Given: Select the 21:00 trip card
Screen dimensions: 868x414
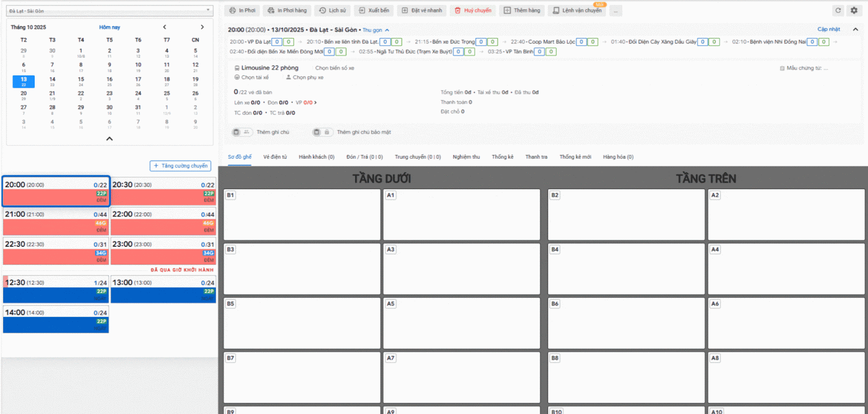Looking at the screenshot, I should pos(56,221).
